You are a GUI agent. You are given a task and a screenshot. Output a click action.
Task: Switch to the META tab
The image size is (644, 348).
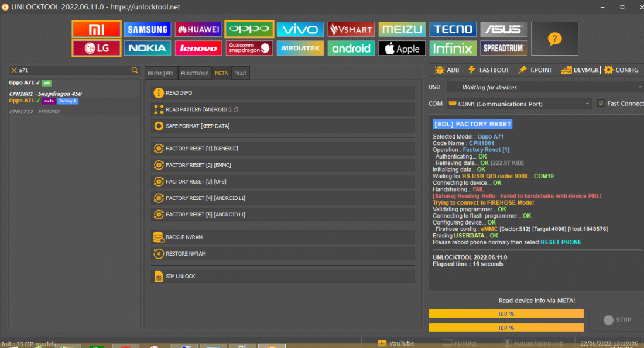pyautogui.click(x=221, y=73)
